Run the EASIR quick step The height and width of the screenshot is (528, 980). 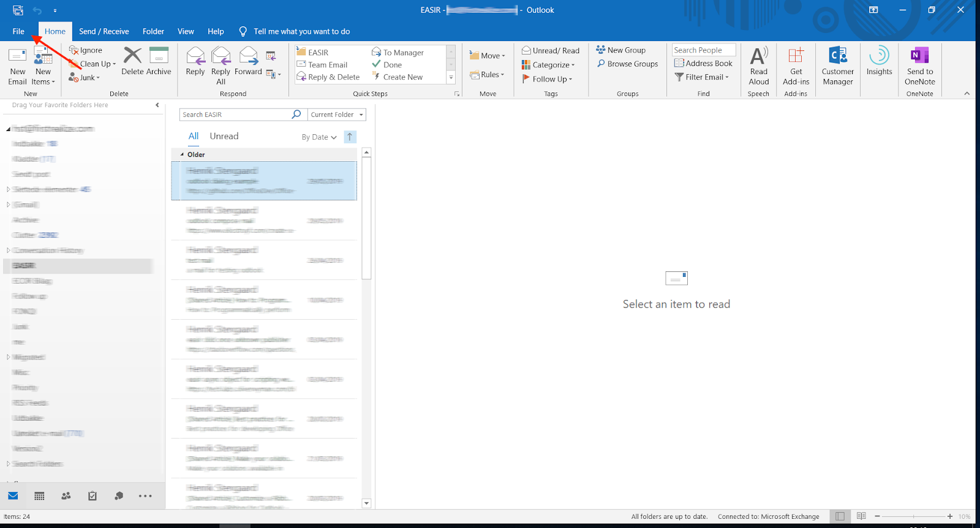[x=313, y=53]
